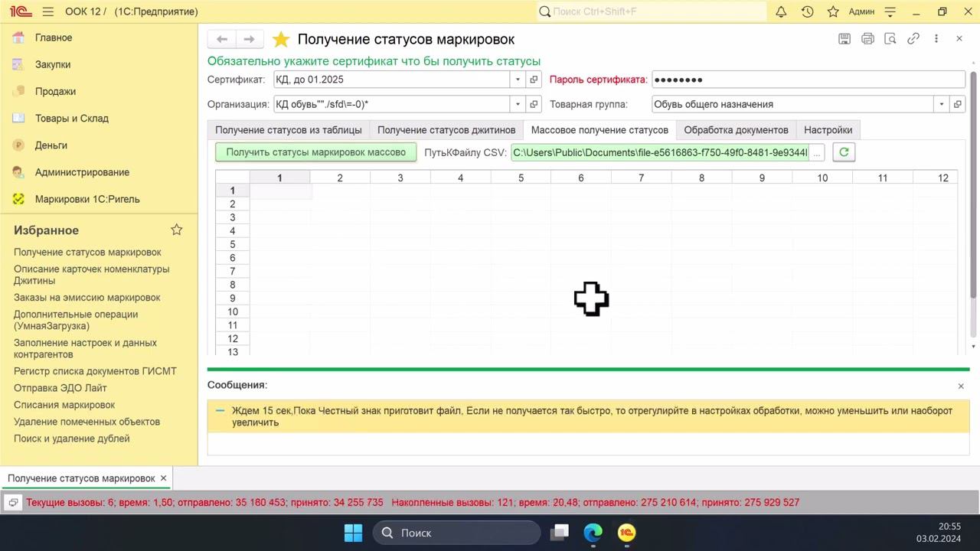
Task: Open the Товары и Склад section
Action: pos(72,118)
